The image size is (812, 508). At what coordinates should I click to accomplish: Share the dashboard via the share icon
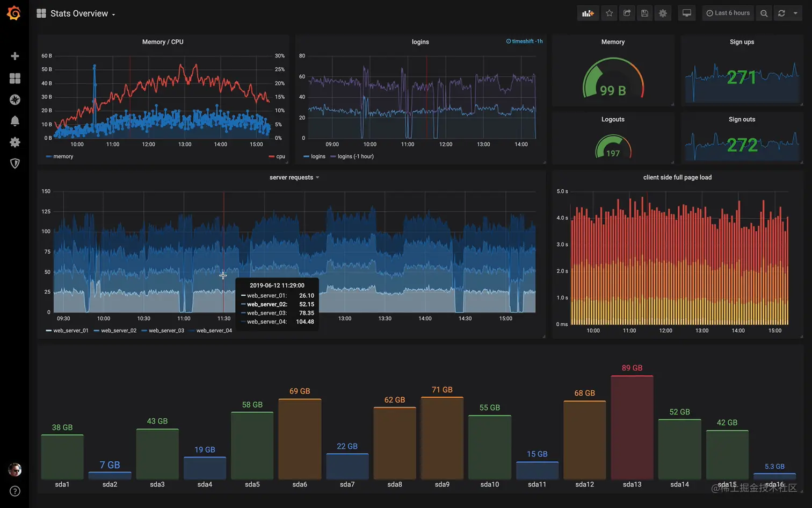pyautogui.click(x=627, y=13)
